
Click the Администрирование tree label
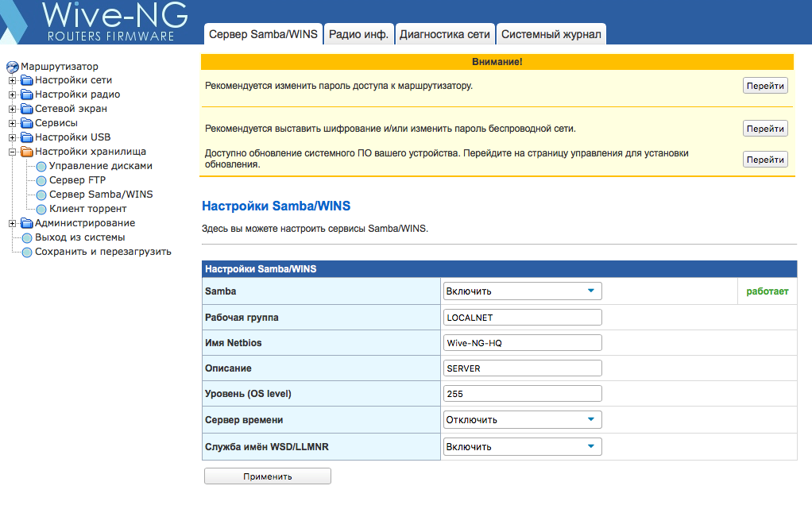(x=85, y=223)
